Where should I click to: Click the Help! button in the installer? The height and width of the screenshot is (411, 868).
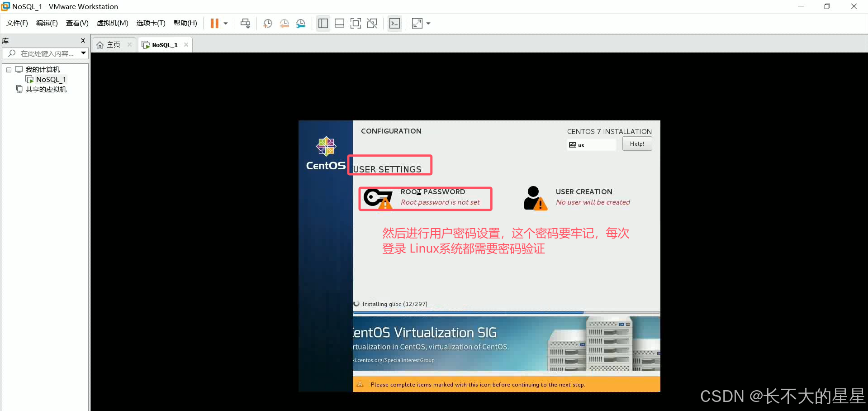[x=637, y=144]
